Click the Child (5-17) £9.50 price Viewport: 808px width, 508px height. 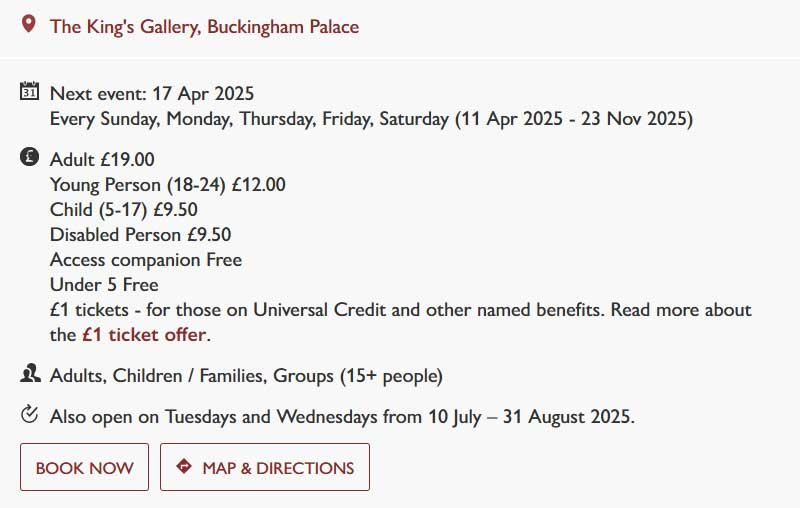coord(123,209)
